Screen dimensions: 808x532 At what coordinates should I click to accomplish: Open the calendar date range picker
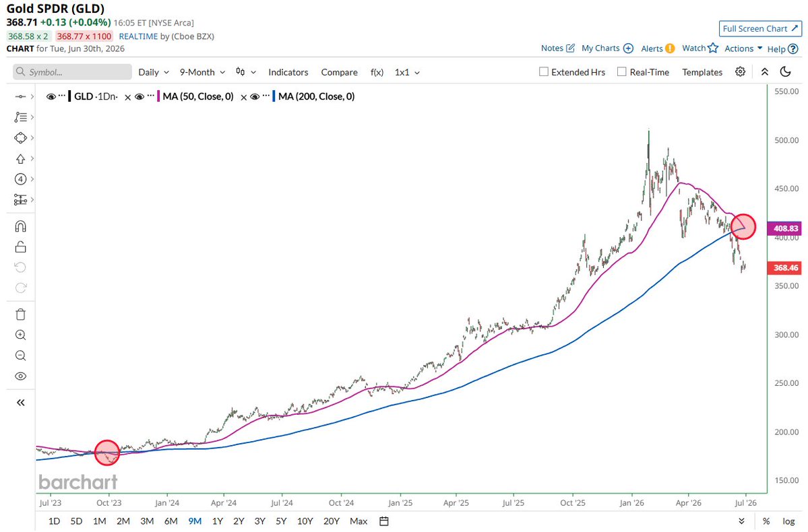pos(384,521)
